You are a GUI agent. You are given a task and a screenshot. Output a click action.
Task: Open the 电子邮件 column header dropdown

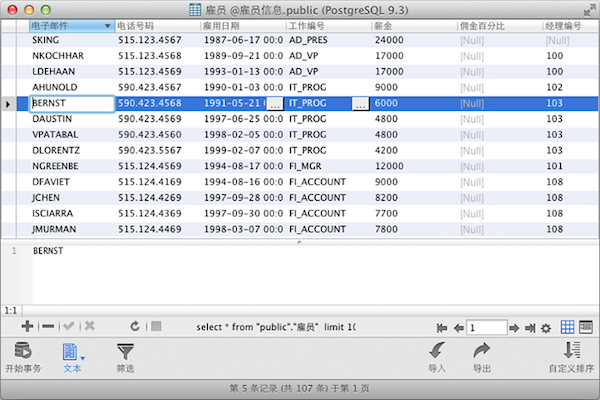[x=108, y=26]
